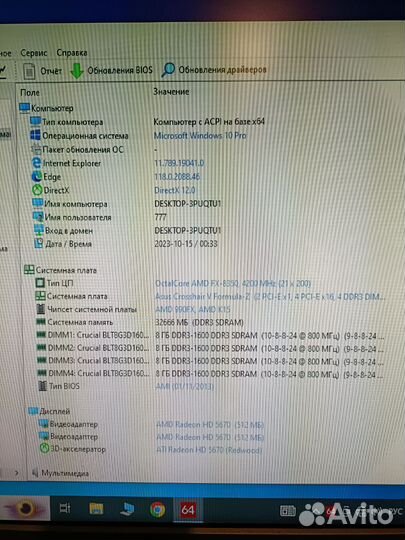
Task: Click the Тип BIOS chip icon
Action: coord(42,386)
